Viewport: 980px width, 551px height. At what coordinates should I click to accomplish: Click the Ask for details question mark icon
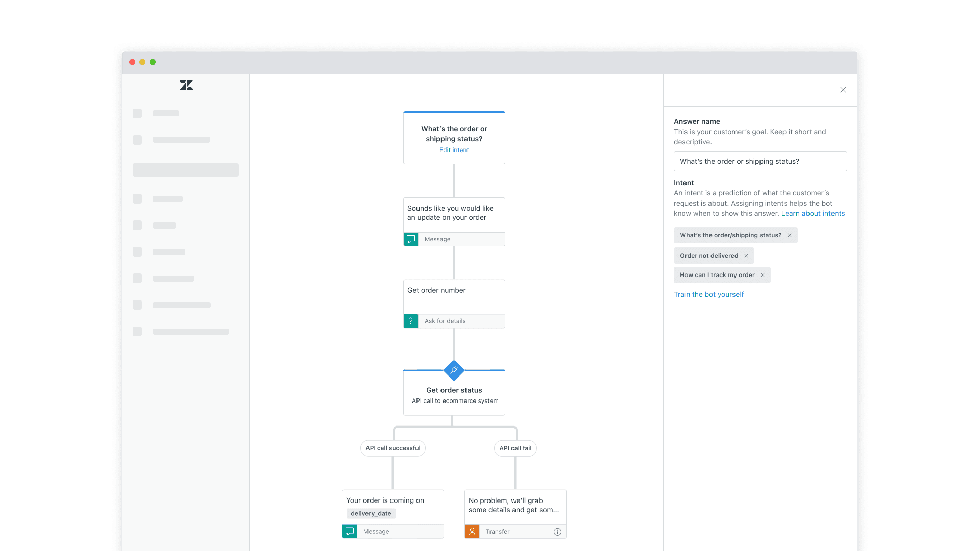(410, 321)
